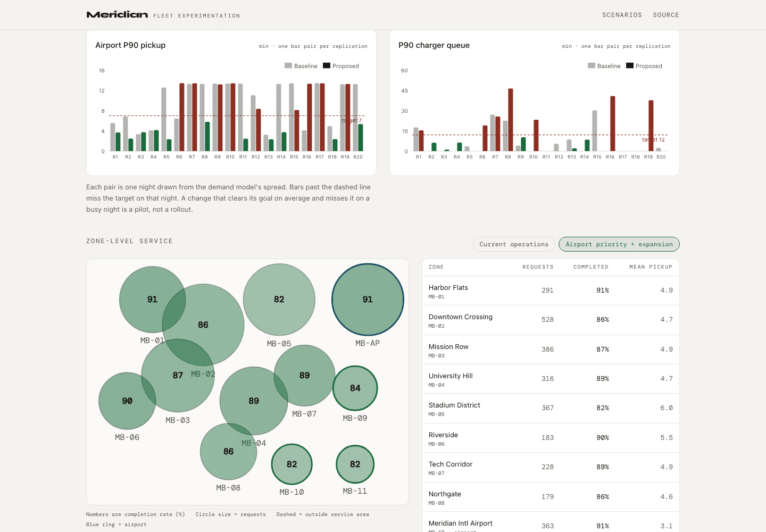Click the Airport P90 pickup chart title
Screen dimensions: 766x532
point(130,45)
